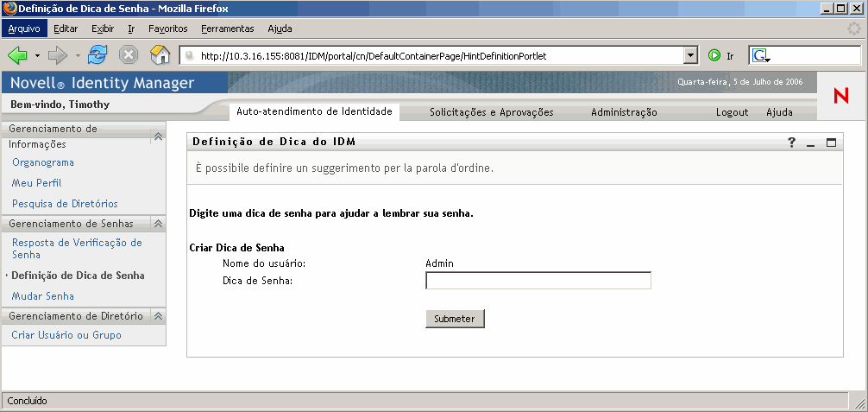
Task: Maximize the Definição de Dica portlet
Action: (x=831, y=143)
